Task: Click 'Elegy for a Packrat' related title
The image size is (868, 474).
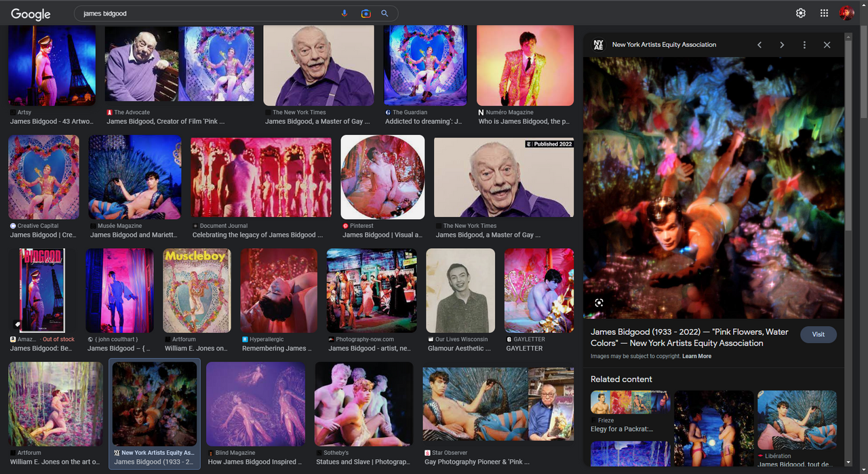Action: (622, 429)
